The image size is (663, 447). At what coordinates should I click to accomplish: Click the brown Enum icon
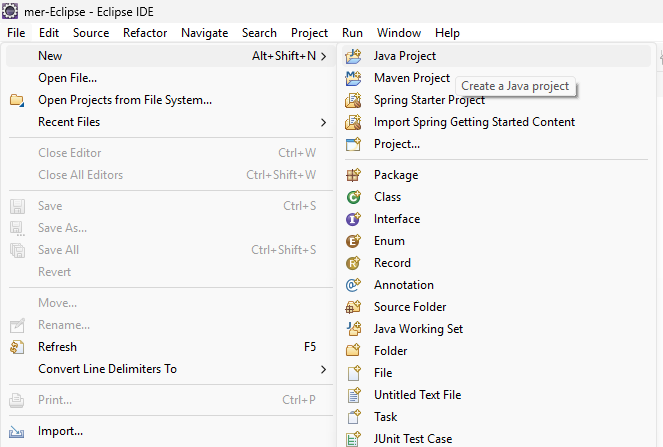353,241
